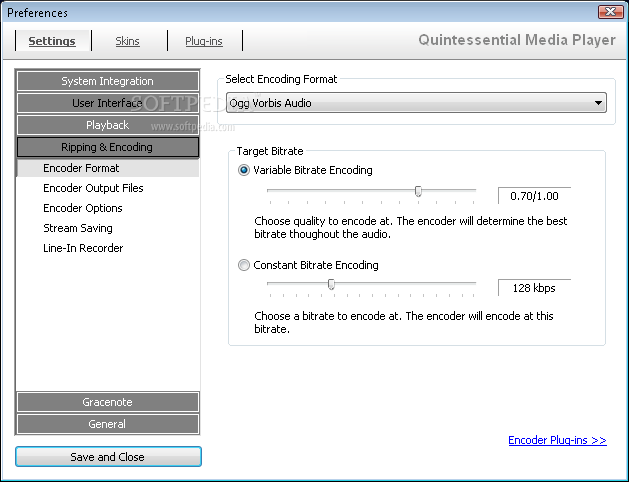Click the variable bitrate quality slider handle
Image resolution: width=629 pixels, height=482 pixels.
418,191
